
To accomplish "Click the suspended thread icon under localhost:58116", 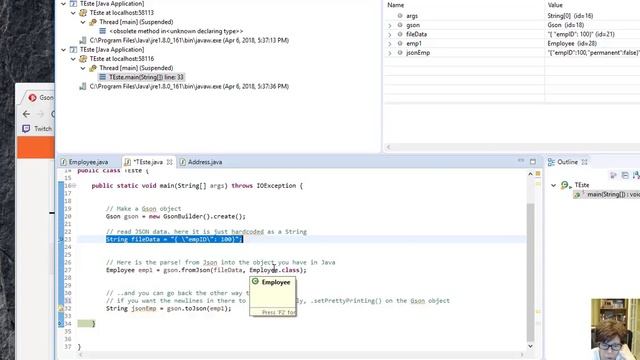I will [x=93, y=68].
